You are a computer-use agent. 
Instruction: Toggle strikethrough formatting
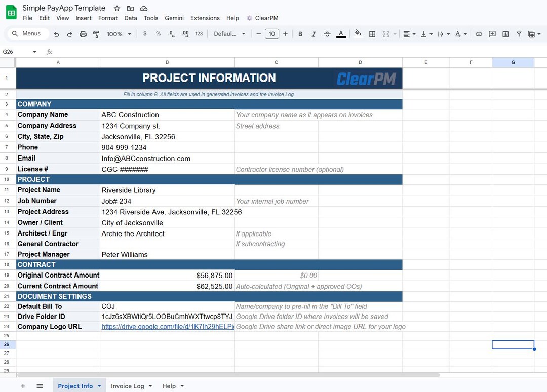(327, 34)
